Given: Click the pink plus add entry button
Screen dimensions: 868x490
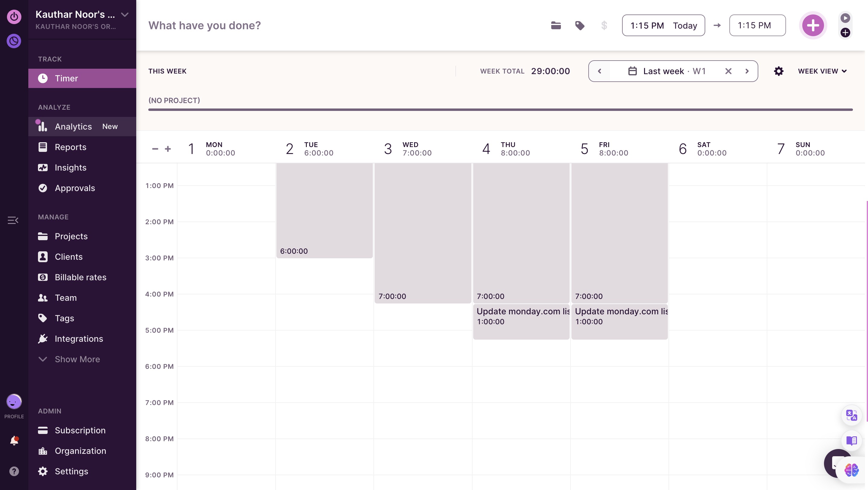Looking at the screenshot, I should coord(813,25).
